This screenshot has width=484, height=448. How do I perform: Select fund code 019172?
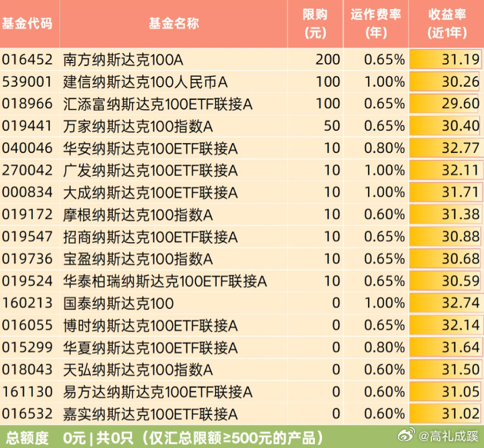pyautogui.click(x=27, y=214)
